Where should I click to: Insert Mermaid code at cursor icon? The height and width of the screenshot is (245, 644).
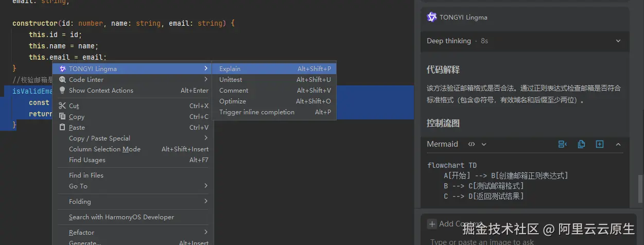pyautogui.click(x=563, y=144)
